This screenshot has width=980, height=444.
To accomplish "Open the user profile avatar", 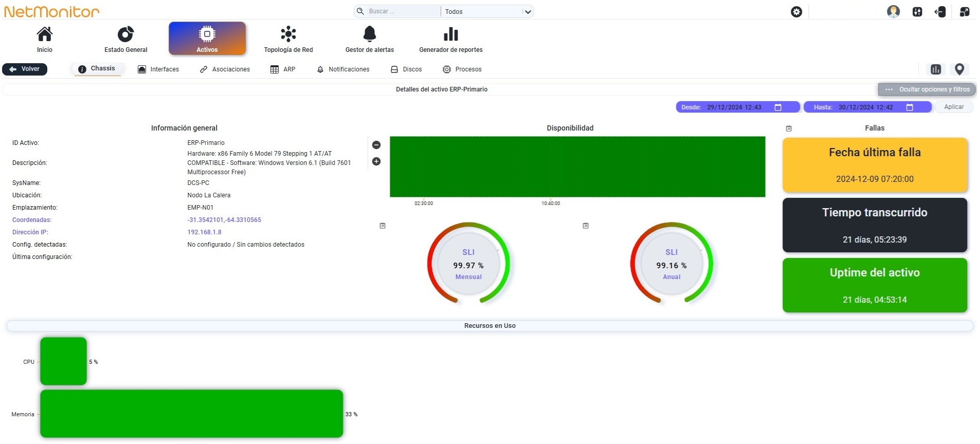I will [x=894, y=11].
